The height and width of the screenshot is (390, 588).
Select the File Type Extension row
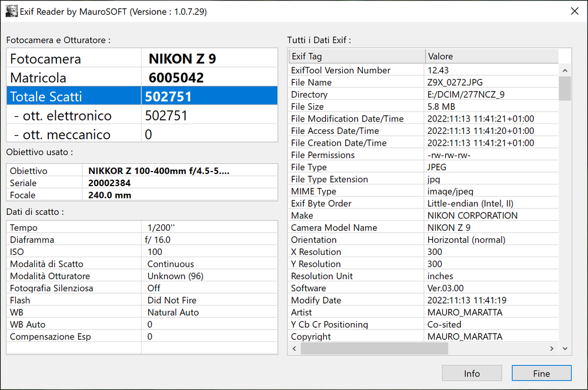point(423,179)
